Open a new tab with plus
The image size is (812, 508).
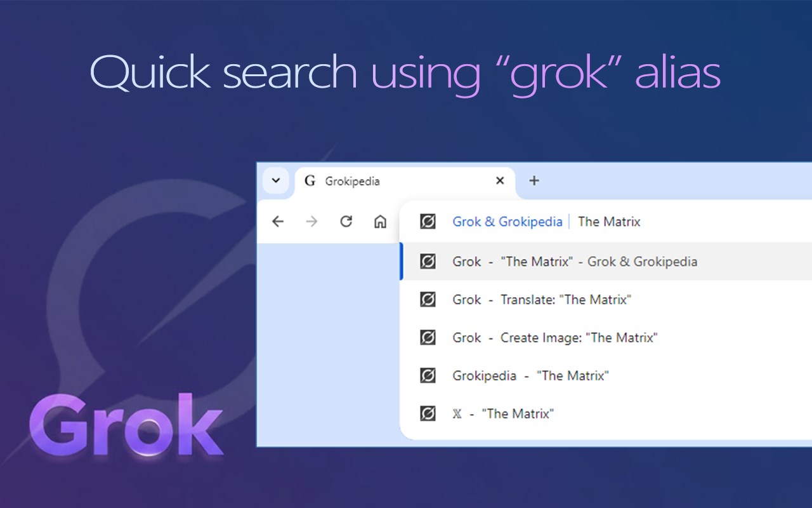pos(534,181)
